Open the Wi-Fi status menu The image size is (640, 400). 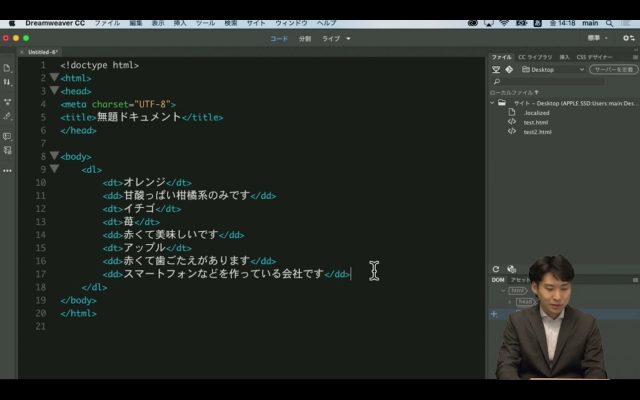click(x=504, y=23)
